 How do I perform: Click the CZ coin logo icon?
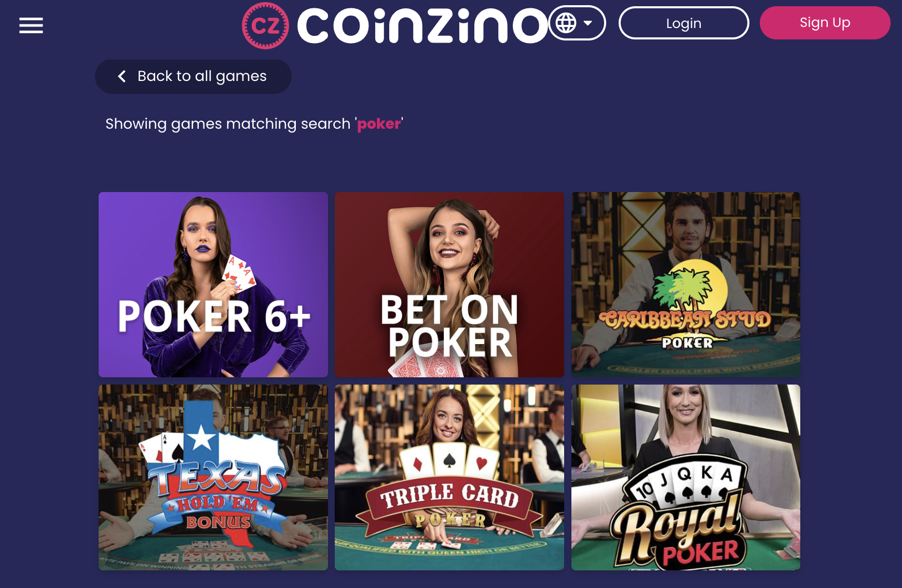click(x=265, y=25)
